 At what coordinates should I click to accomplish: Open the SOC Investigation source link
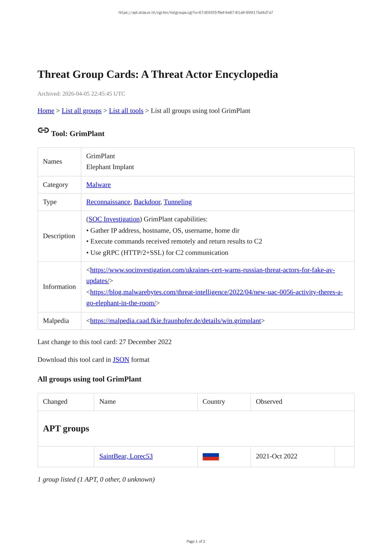114,219
